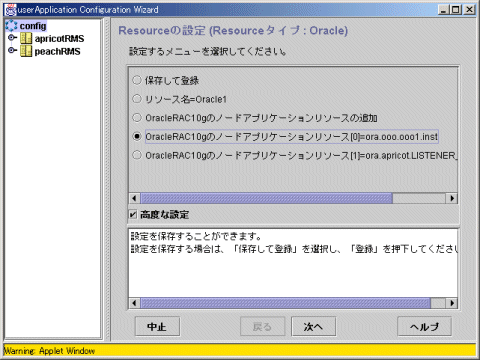This screenshot has height=360, width=480.
Task: Click left arrow of the description scrollbar
Action: [134, 303]
